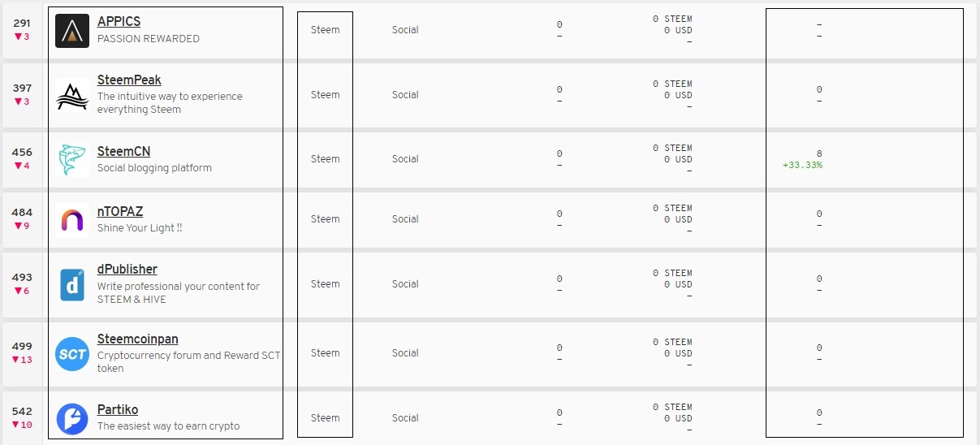980x445 pixels.
Task: Open the SteemCN title link
Action: click(x=123, y=152)
